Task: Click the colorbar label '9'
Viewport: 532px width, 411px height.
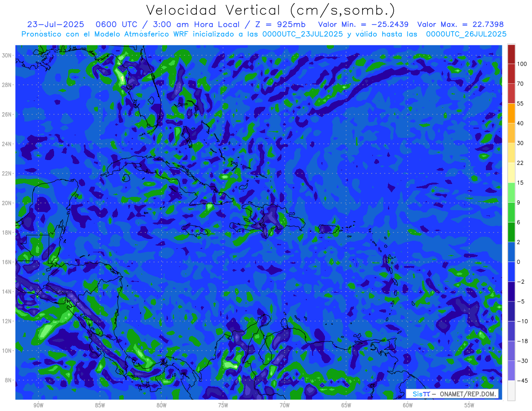Action: [x=519, y=202]
